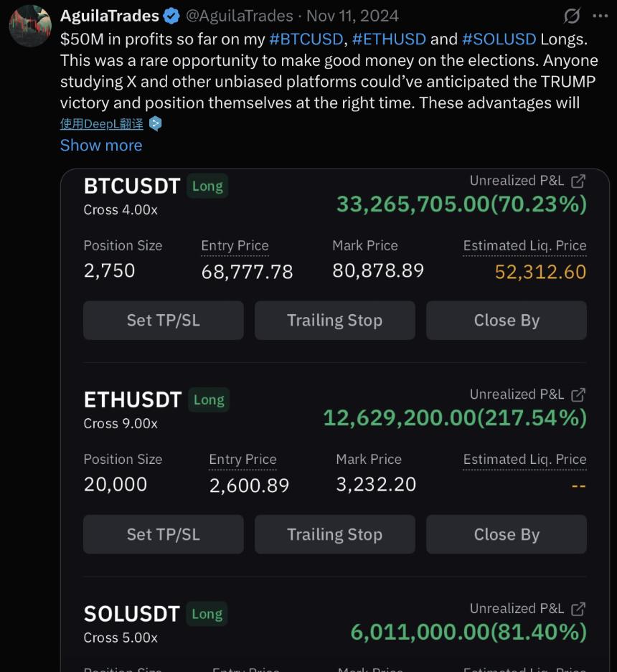The height and width of the screenshot is (672, 617).
Task: Share SOLUSDT Unrealized P&L icon
Action: click(x=578, y=609)
